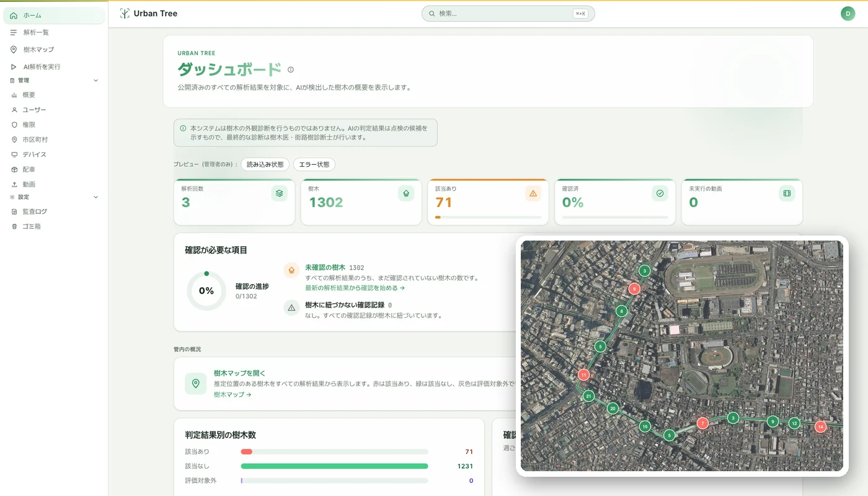Select green marker 21 on the map
868x496 pixels.
pyautogui.click(x=588, y=396)
